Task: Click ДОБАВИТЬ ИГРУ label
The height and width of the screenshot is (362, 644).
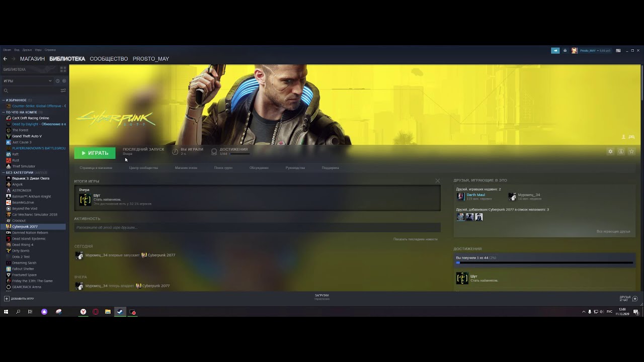Action: point(23,299)
